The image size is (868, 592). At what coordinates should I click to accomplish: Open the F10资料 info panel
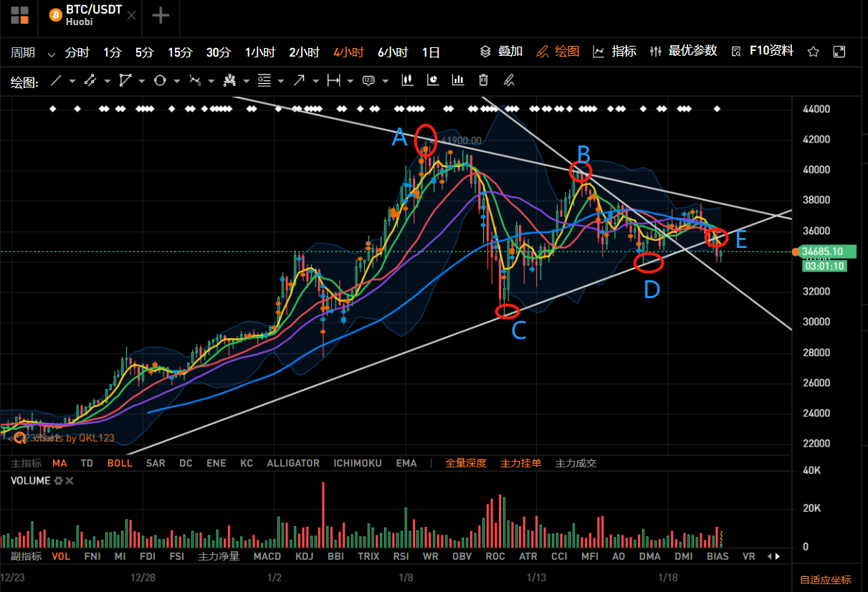click(x=771, y=51)
